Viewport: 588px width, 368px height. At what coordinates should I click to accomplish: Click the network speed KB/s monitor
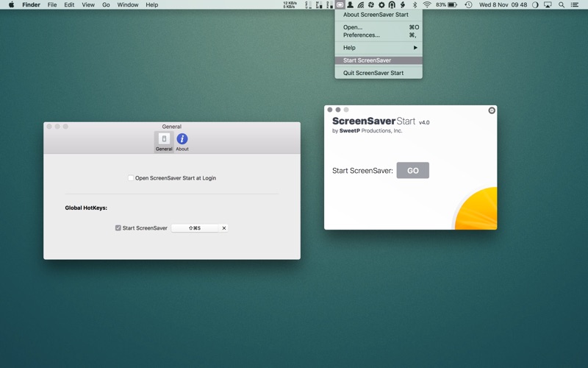290,5
